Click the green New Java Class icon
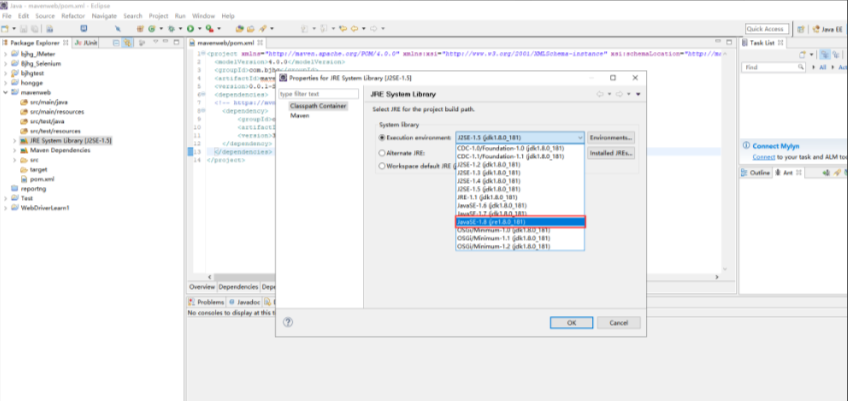Viewport: 848px width, 401px height. tap(151, 29)
